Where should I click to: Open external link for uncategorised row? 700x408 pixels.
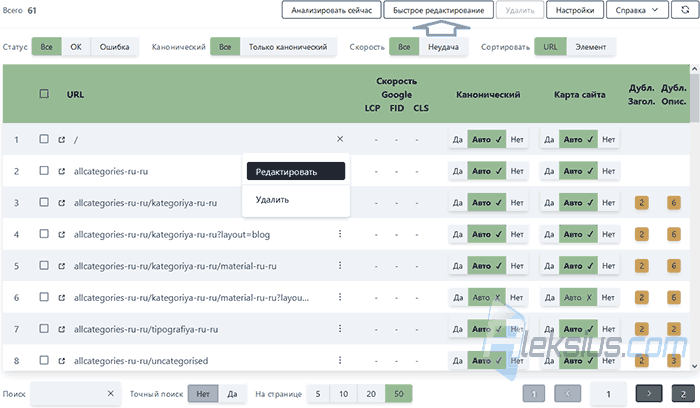pos(62,361)
